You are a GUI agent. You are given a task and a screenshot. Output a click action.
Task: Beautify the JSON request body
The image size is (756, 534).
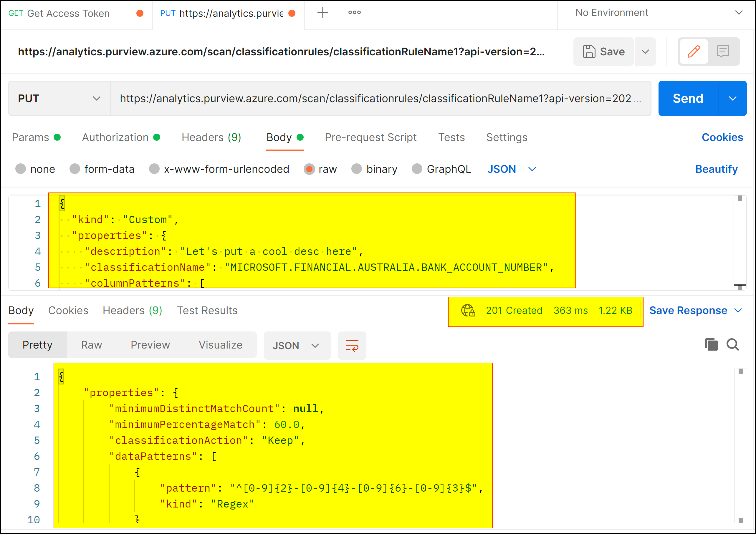tap(716, 169)
